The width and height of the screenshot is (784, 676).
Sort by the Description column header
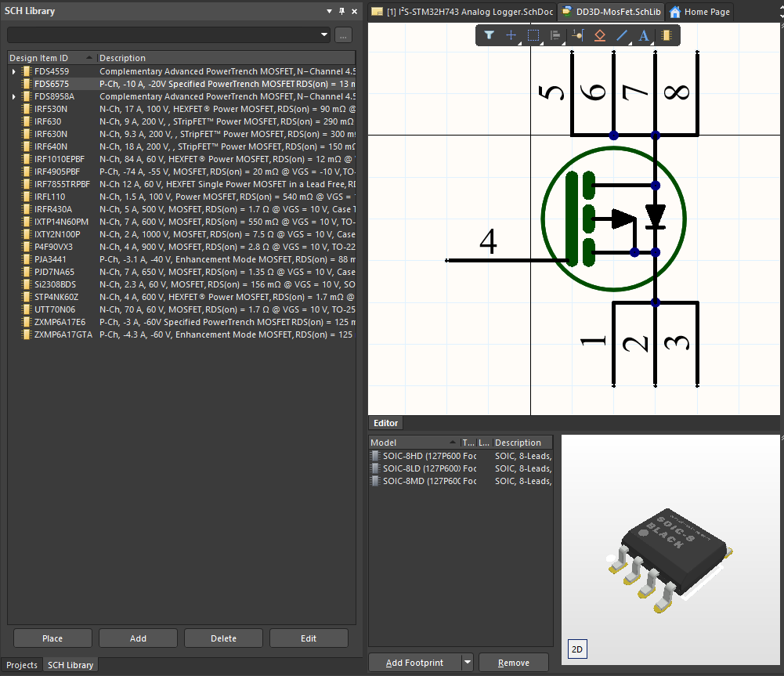[226, 57]
